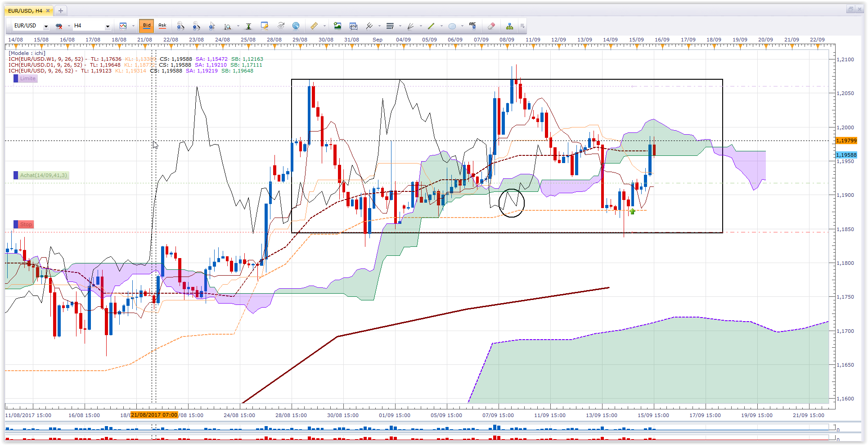The height and width of the screenshot is (445, 868).
Task: Close the EUR/USD, H4 tab
Action: (48, 11)
